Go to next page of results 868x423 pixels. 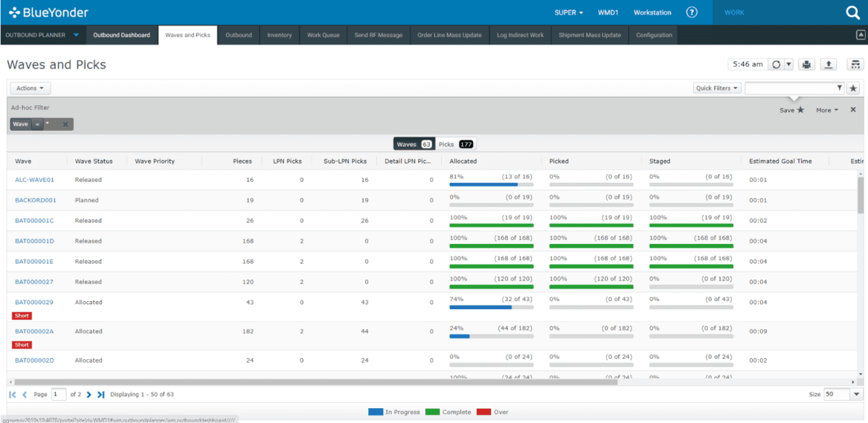coord(91,394)
